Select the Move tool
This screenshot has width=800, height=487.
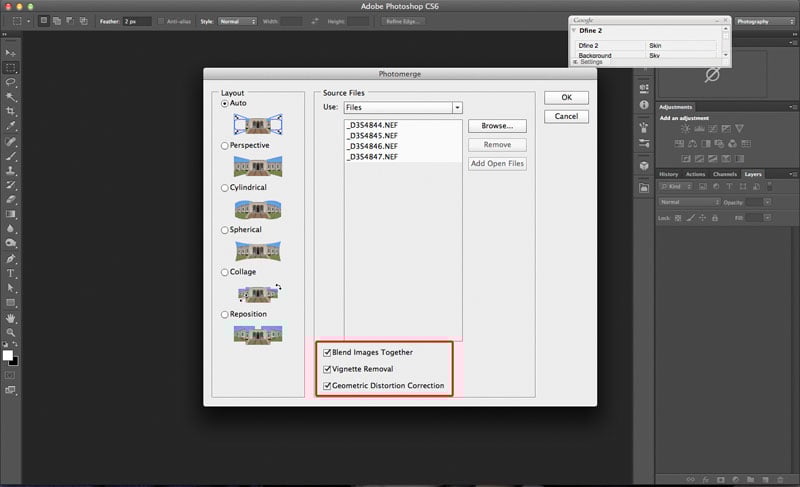tap(10, 53)
